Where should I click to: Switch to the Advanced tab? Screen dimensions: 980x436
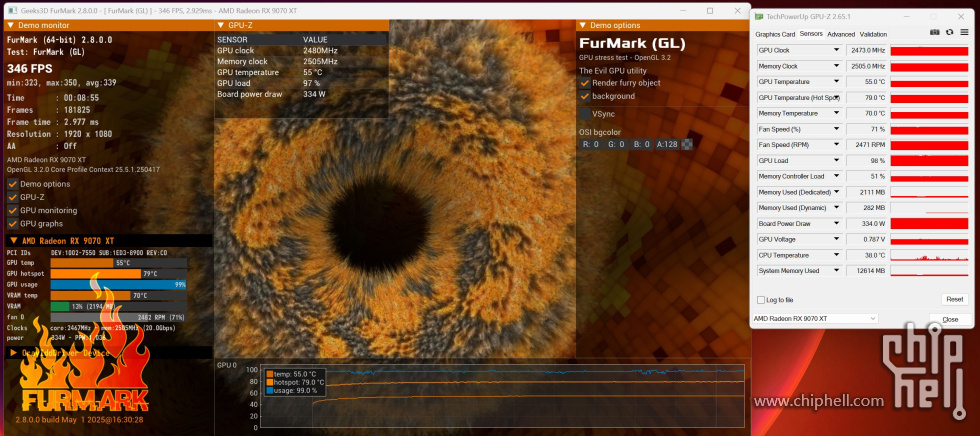click(x=841, y=34)
